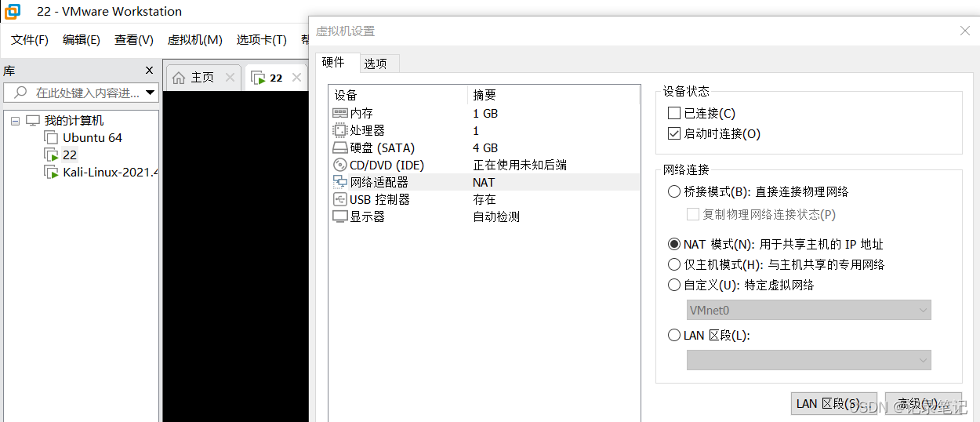Click the 4 GB summary cell
This screenshot has height=422, width=980.
pos(485,147)
